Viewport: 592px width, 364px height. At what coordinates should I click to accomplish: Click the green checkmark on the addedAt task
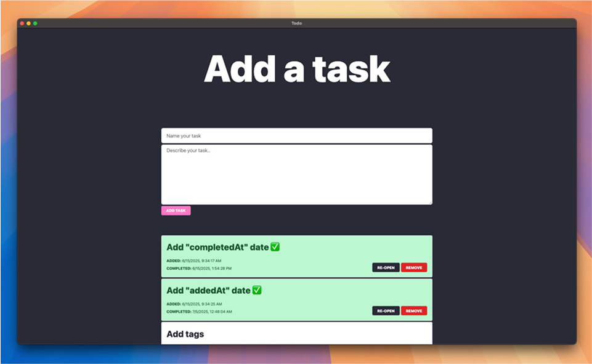pyautogui.click(x=257, y=290)
